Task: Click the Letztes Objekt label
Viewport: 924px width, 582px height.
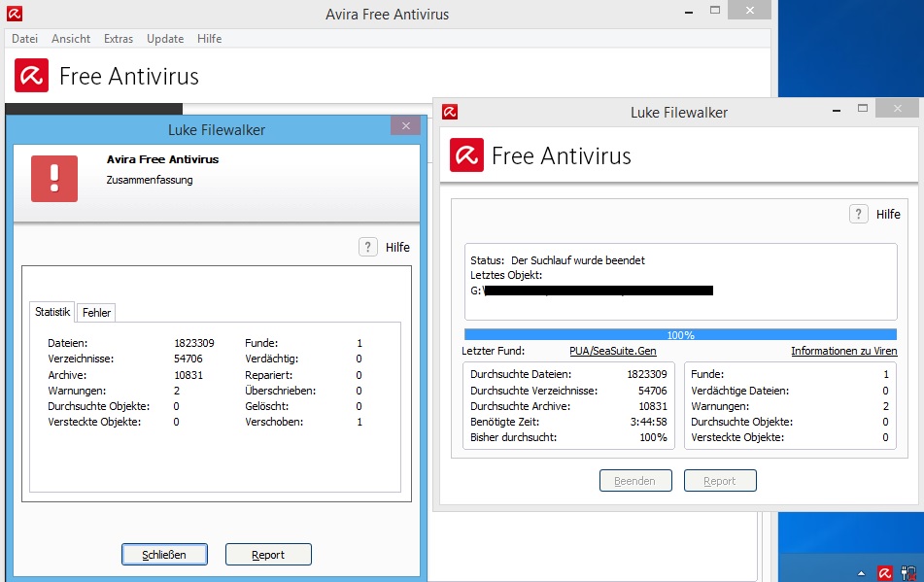Action: pyautogui.click(x=506, y=275)
